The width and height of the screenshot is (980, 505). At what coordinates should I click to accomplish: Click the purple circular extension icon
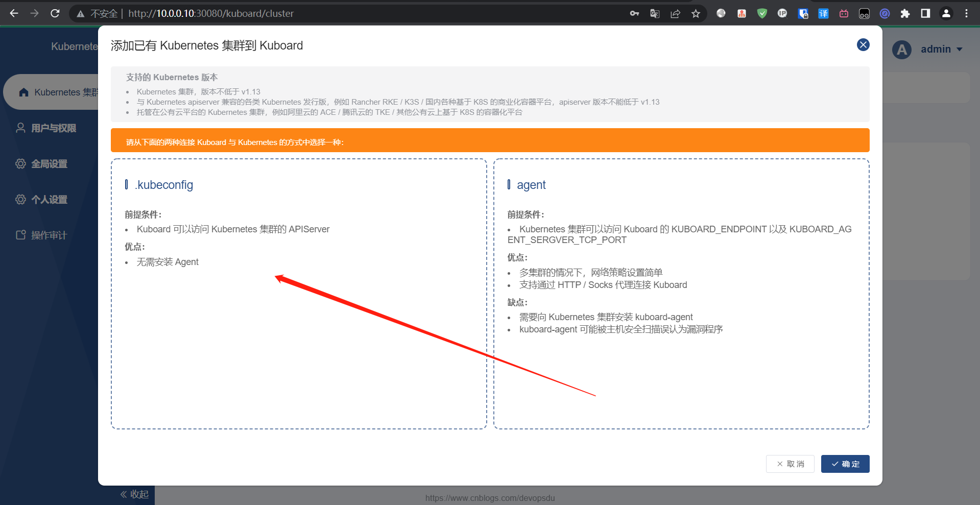[885, 14]
